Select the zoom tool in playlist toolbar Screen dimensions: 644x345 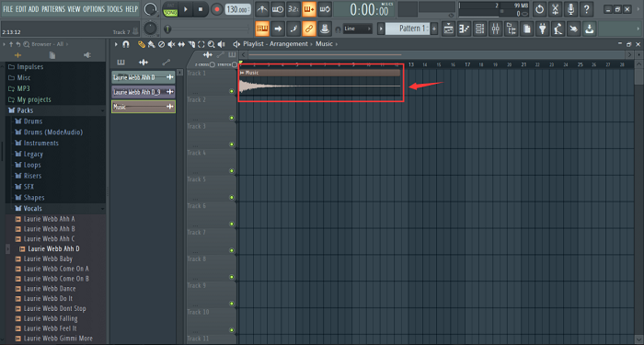pos(211,44)
